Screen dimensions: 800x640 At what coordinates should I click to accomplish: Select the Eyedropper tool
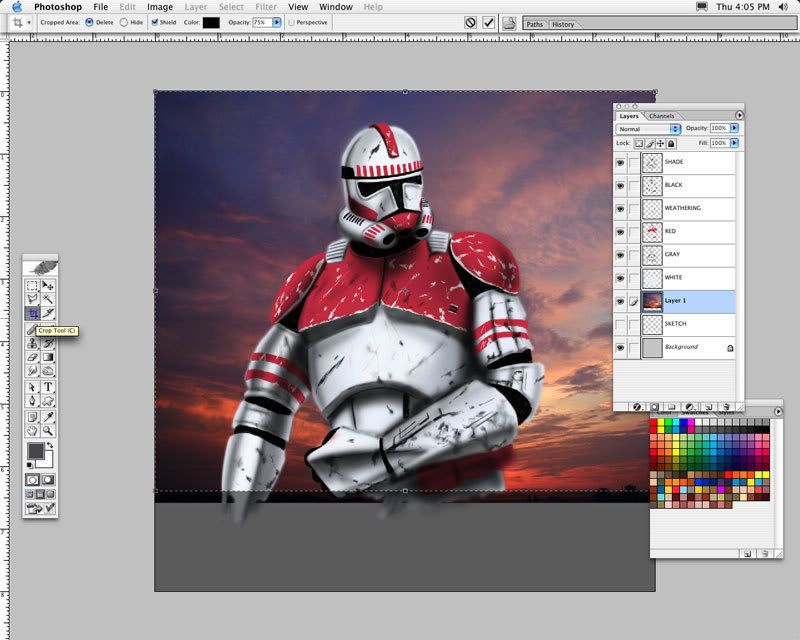pos(48,417)
